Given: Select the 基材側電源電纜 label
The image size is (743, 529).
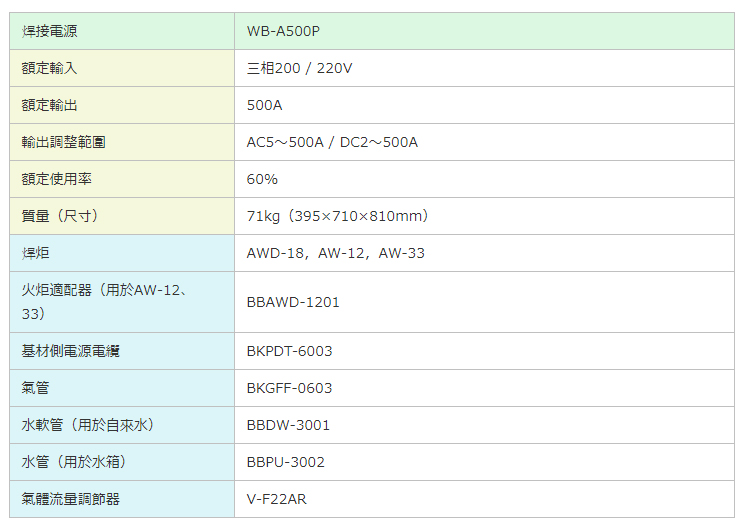Looking at the screenshot, I should [70, 351].
